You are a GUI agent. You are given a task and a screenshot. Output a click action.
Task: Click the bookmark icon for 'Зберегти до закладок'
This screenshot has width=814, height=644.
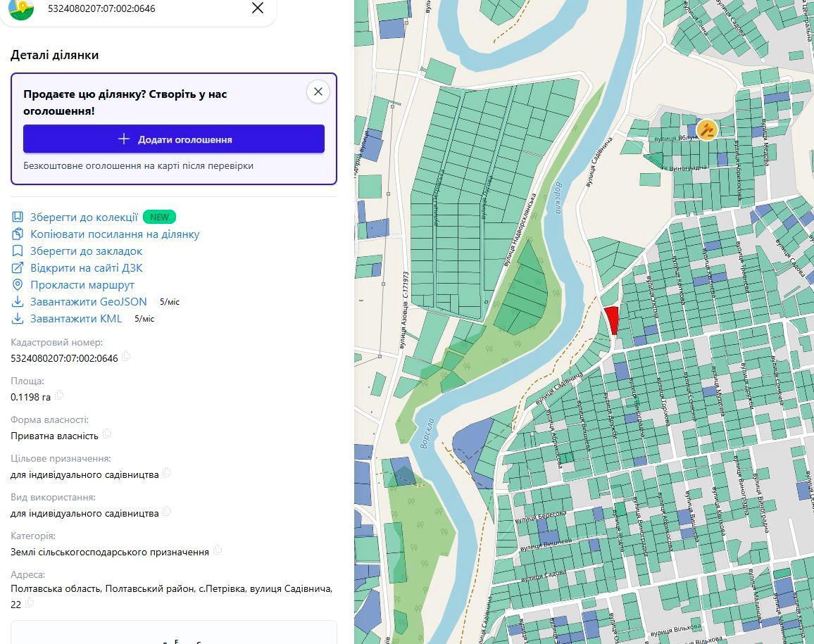point(18,251)
